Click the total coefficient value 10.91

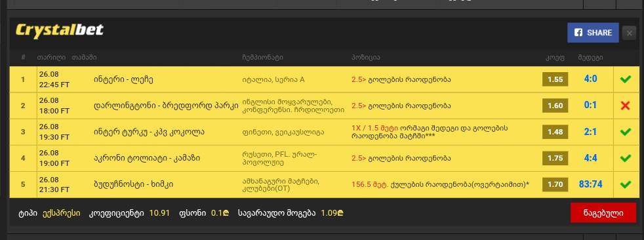point(159,213)
